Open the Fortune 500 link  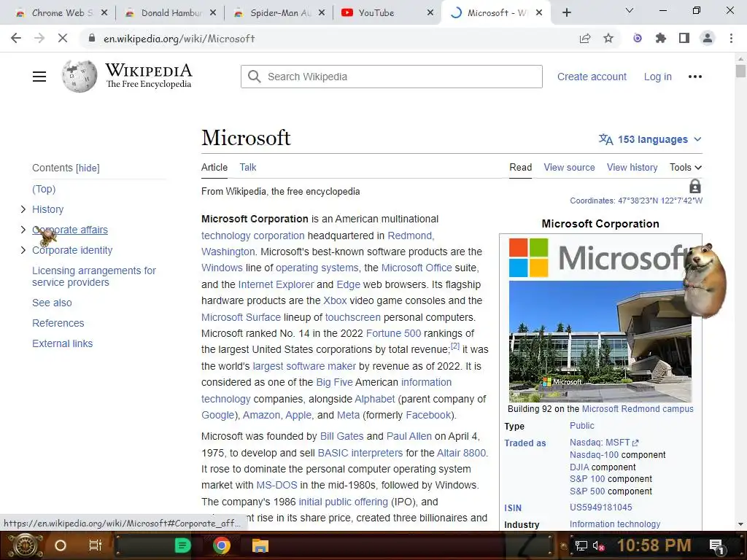pyautogui.click(x=393, y=333)
